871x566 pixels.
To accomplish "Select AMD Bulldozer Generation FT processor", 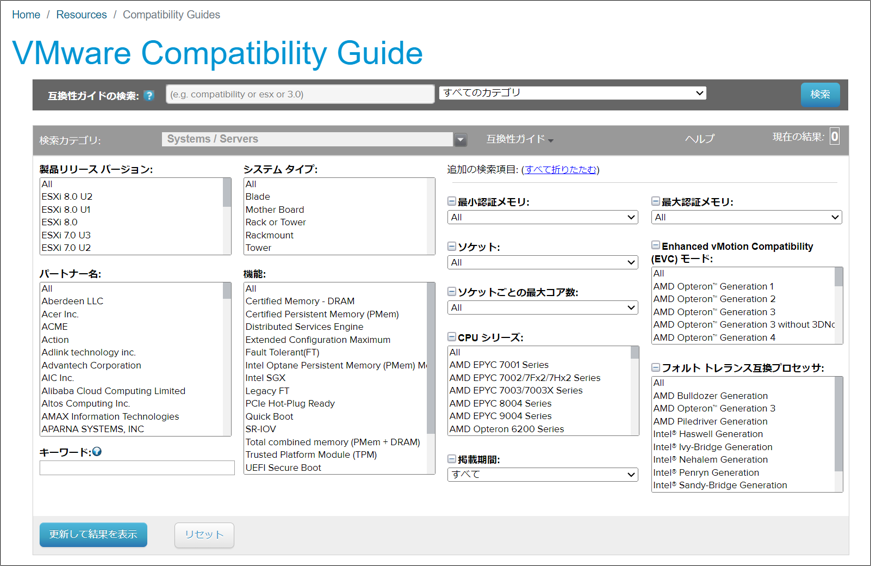I will pyautogui.click(x=710, y=396).
